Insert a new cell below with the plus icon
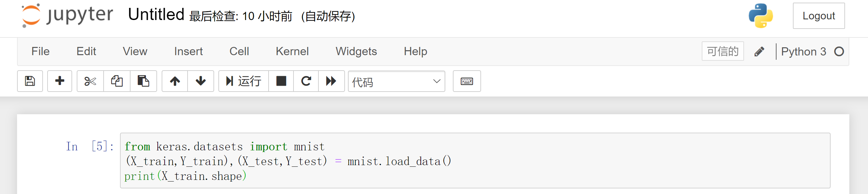Viewport: 868px width, 194px height. 59,81
